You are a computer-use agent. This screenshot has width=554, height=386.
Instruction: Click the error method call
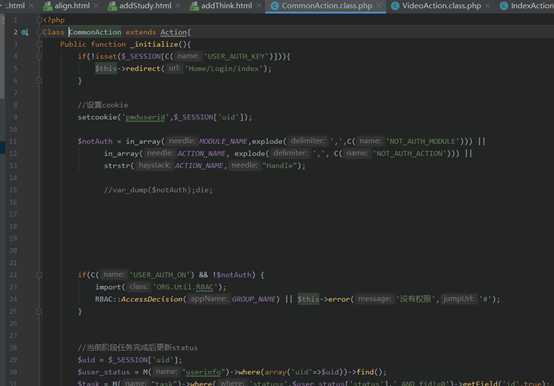click(x=339, y=299)
